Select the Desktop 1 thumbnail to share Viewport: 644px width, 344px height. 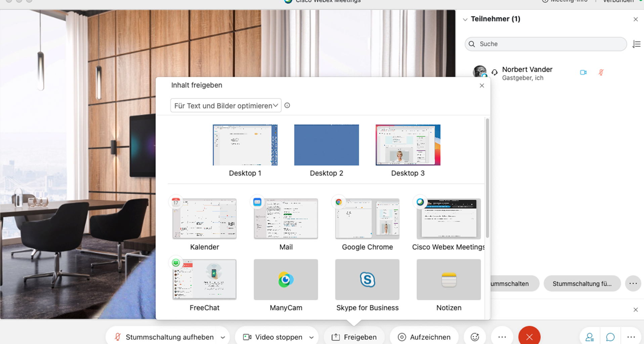pos(245,145)
